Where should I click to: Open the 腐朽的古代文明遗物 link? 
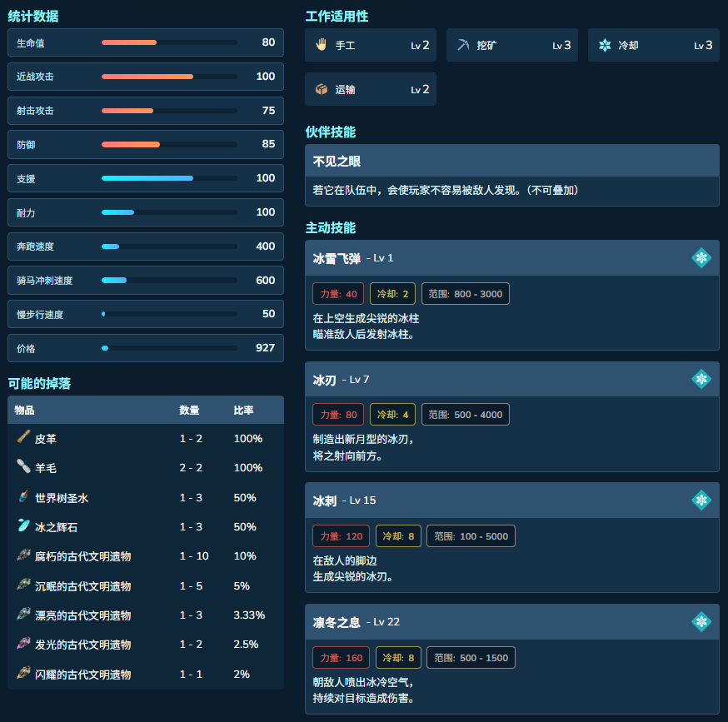(x=82, y=556)
